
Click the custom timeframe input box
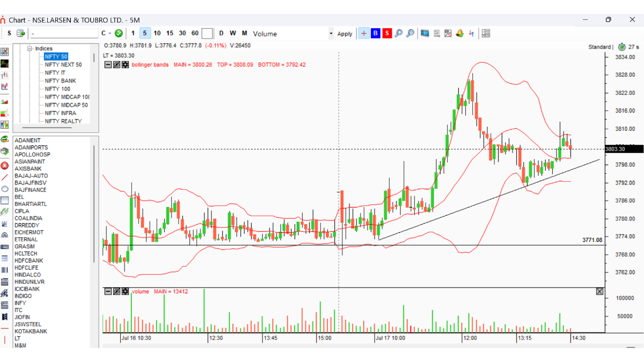point(207,33)
